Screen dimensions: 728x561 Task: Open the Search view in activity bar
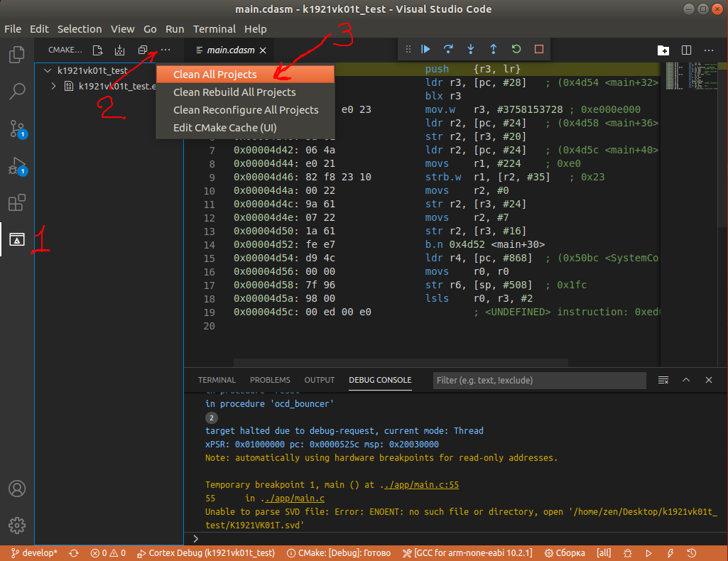click(17, 92)
